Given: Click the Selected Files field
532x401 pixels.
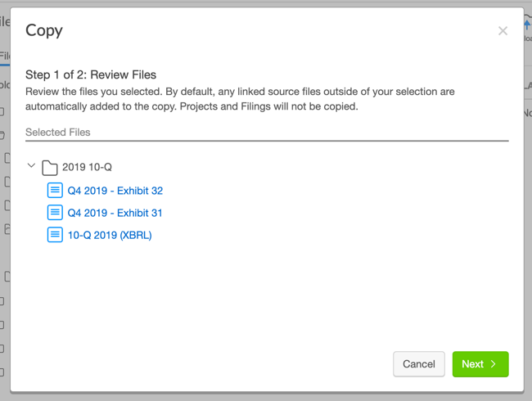Looking at the screenshot, I should point(266,132).
